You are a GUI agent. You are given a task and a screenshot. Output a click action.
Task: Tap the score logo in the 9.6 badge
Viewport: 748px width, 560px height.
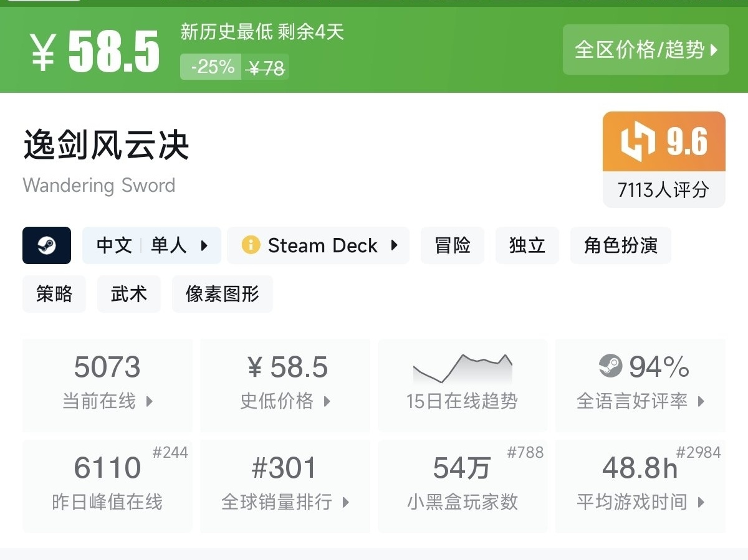638,141
